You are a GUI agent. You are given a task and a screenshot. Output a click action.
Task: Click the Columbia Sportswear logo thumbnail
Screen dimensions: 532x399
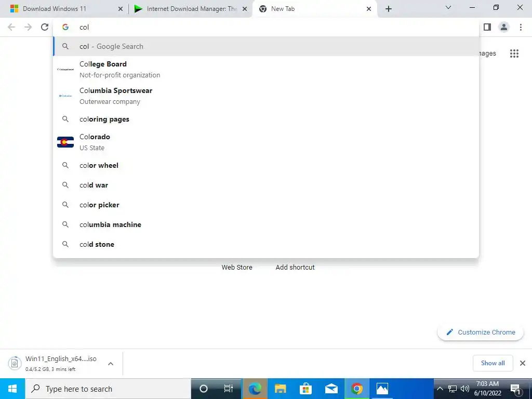coord(65,96)
